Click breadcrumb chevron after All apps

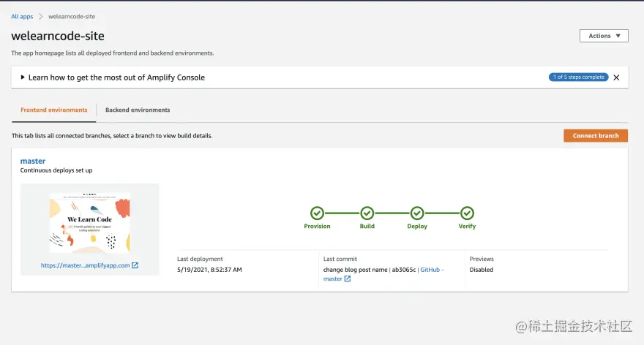[41, 16]
